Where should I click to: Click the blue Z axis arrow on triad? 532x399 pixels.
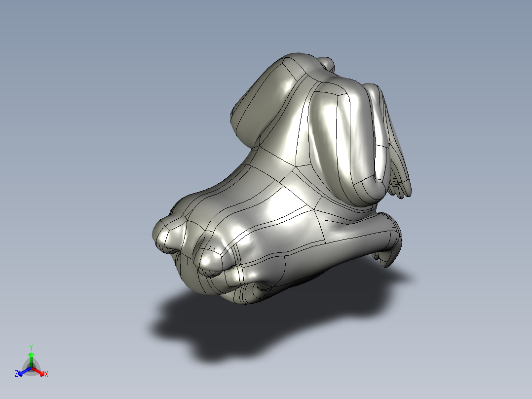click(x=25, y=371)
